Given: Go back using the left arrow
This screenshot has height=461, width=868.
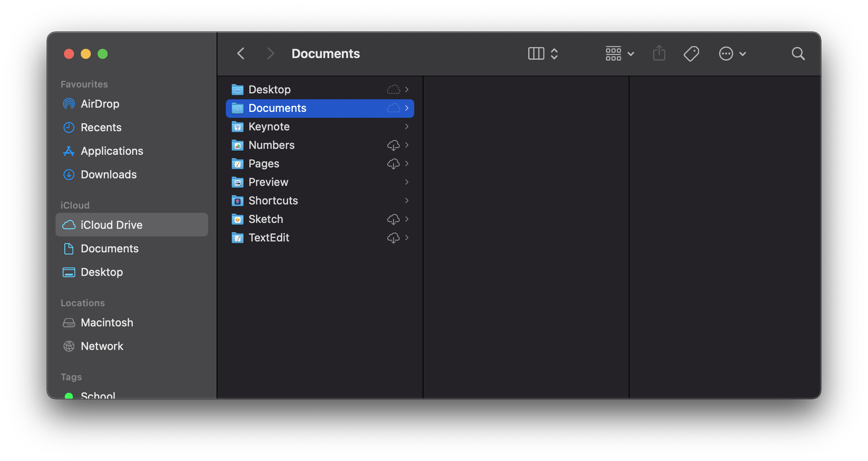Looking at the screenshot, I should coord(241,54).
